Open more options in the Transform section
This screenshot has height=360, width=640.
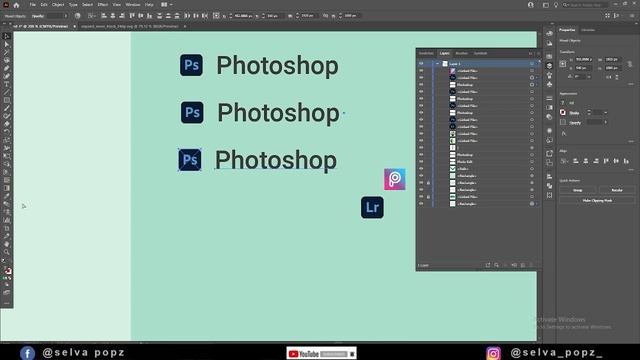pos(631,84)
